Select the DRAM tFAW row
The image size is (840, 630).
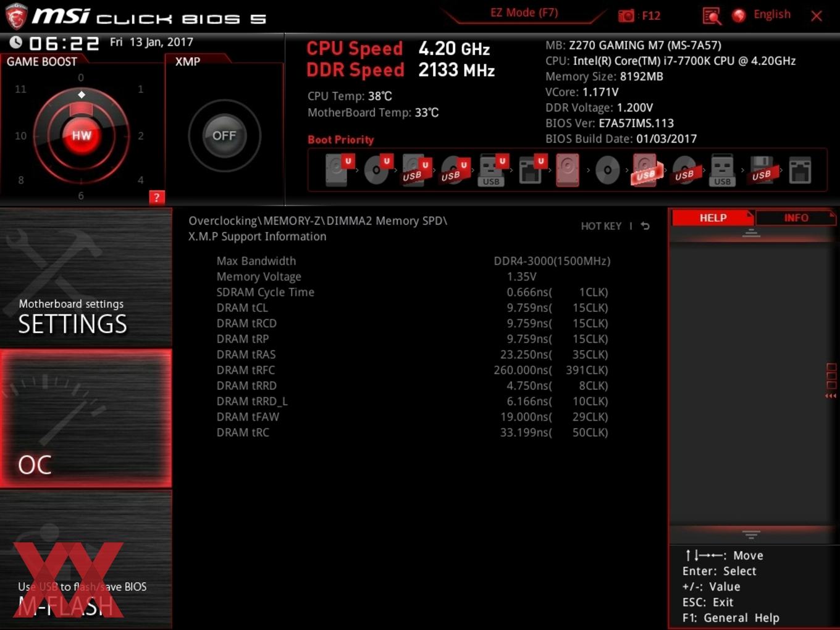click(x=413, y=416)
